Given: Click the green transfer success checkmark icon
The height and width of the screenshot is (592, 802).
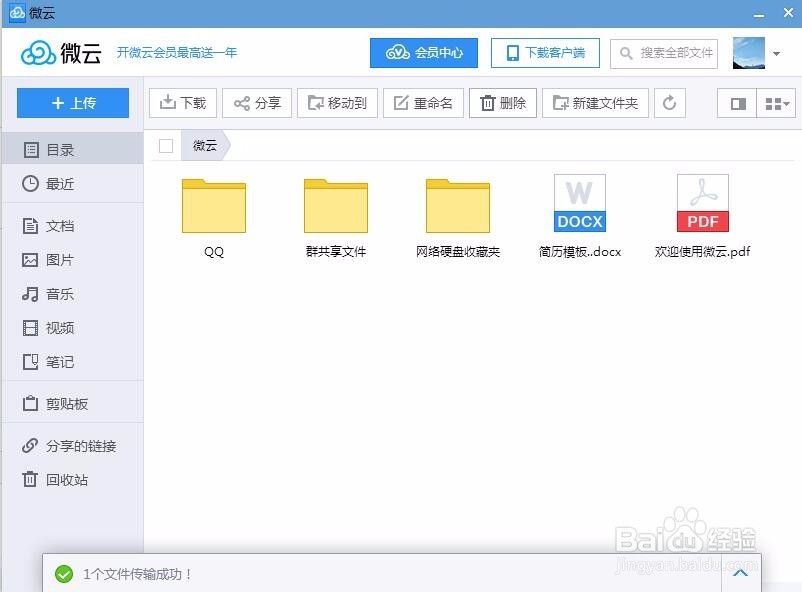Looking at the screenshot, I should [x=64, y=574].
